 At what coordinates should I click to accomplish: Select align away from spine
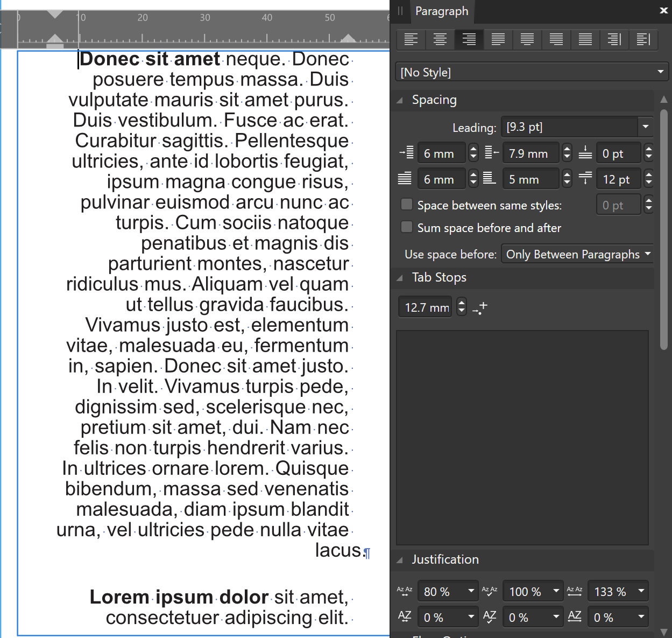643,39
